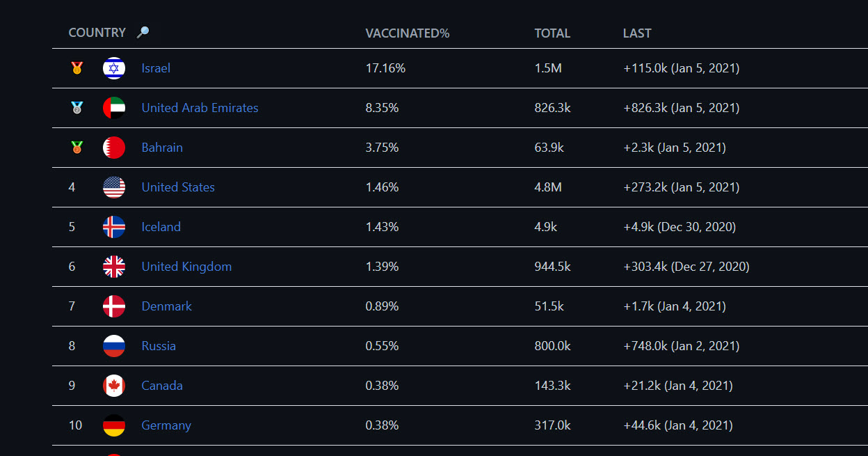
Task: Click the Bahrain flag icon
Action: pyautogui.click(x=114, y=148)
